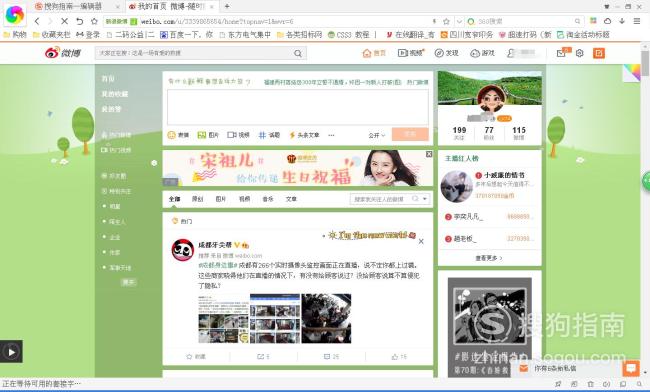The height and width of the screenshot is (392, 650).
Task: Switch to the first browser tab 搜狗指南
Action: (x=77, y=6)
